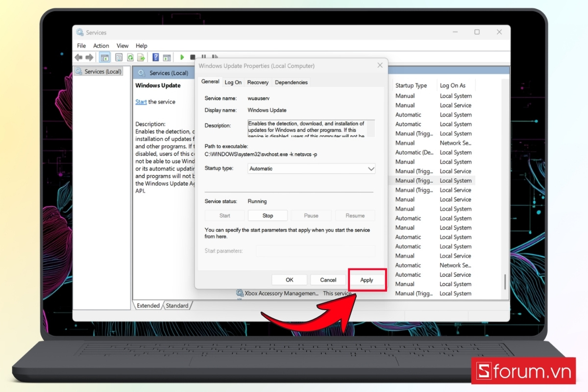Toggle the Show/Hide Console Tree toolbar icon

tap(105, 57)
